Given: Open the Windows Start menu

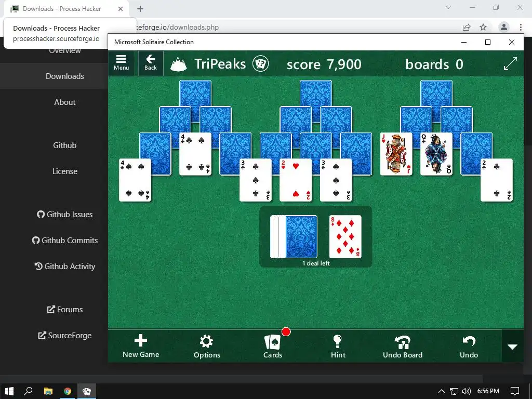Looking at the screenshot, I should 9,391.
